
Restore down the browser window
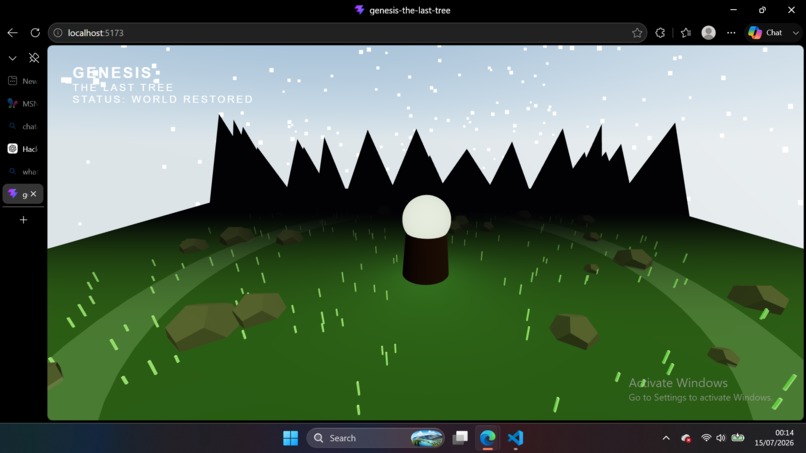click(x=762, y=10)
